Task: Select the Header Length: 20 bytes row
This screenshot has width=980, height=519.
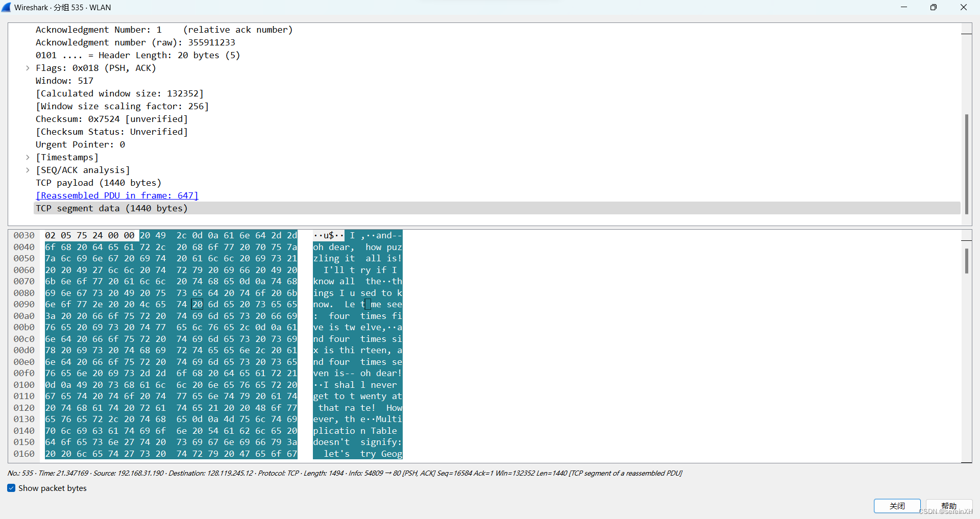Action: point(497,55)
